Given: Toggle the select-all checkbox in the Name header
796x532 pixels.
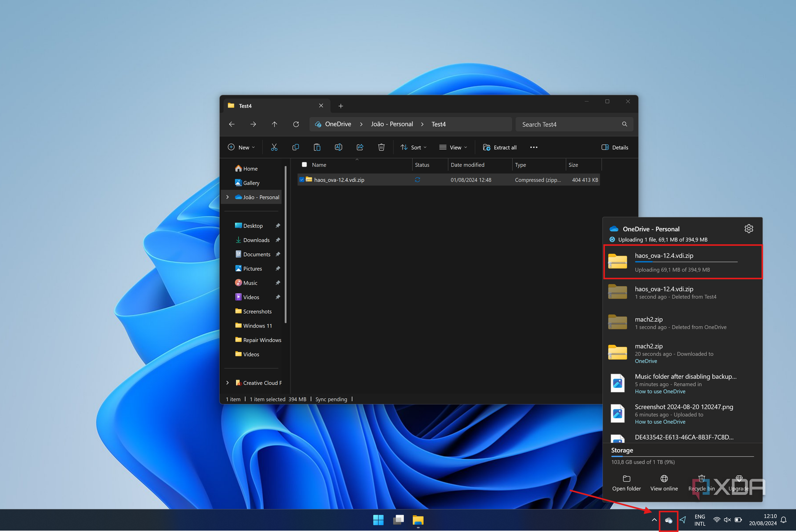Looking at the screenshot, I should [304, 164].
